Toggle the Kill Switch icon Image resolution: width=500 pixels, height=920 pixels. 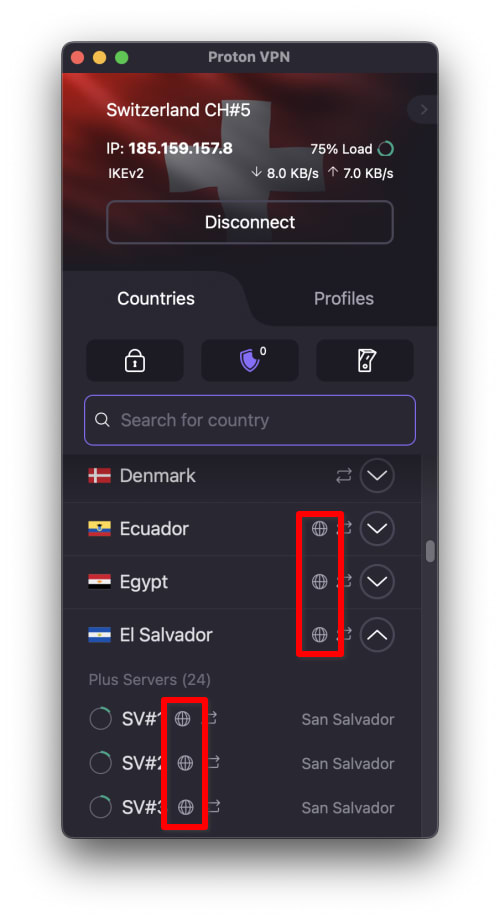click(365, 360)
